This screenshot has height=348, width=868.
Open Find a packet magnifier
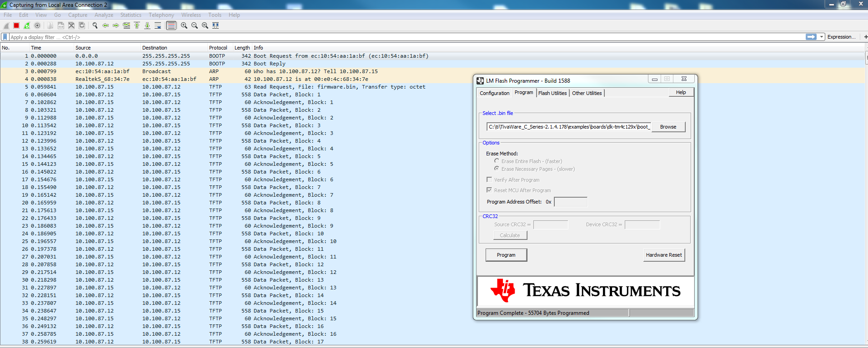(95, 25)
